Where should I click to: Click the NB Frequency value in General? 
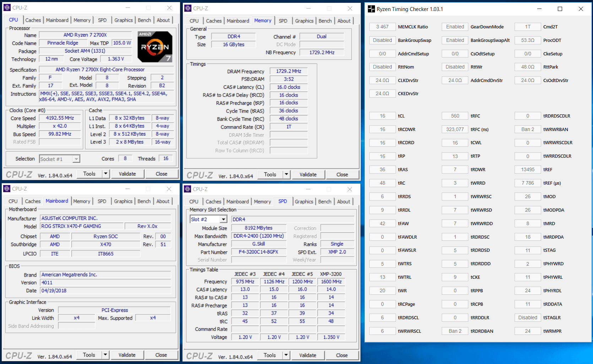[x=322, y=52]
